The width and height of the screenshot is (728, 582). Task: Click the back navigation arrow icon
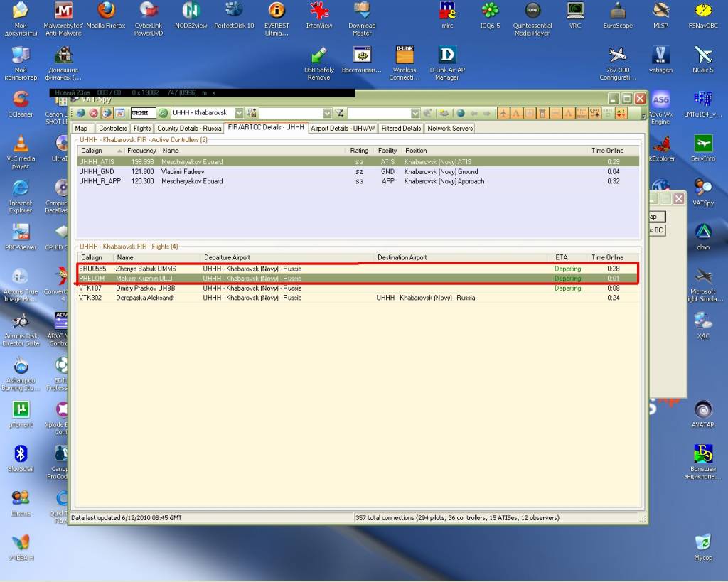click(474, 113)
